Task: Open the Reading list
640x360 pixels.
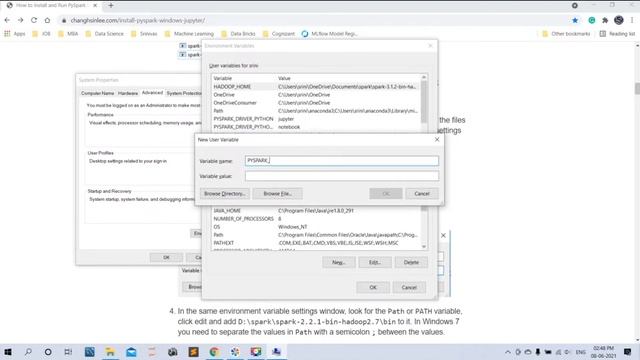Action: tap(617, 34)
